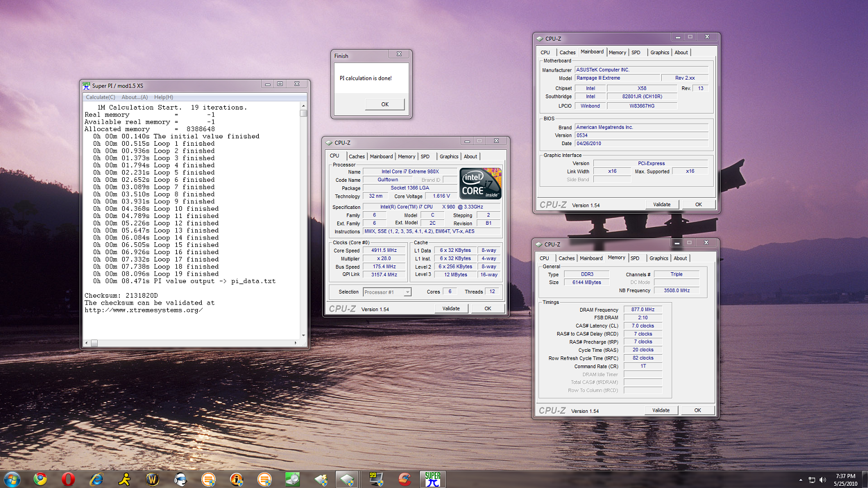Show hidden system tray icons arrow
The width and height of the screenshot is (868, 488).
800,480
